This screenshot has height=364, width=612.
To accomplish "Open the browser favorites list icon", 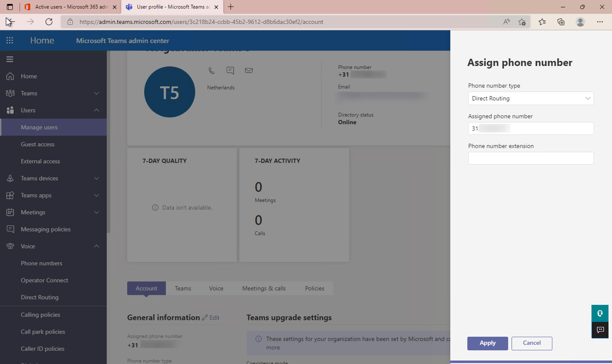I will pyautogui.click(x=542, y=22).
